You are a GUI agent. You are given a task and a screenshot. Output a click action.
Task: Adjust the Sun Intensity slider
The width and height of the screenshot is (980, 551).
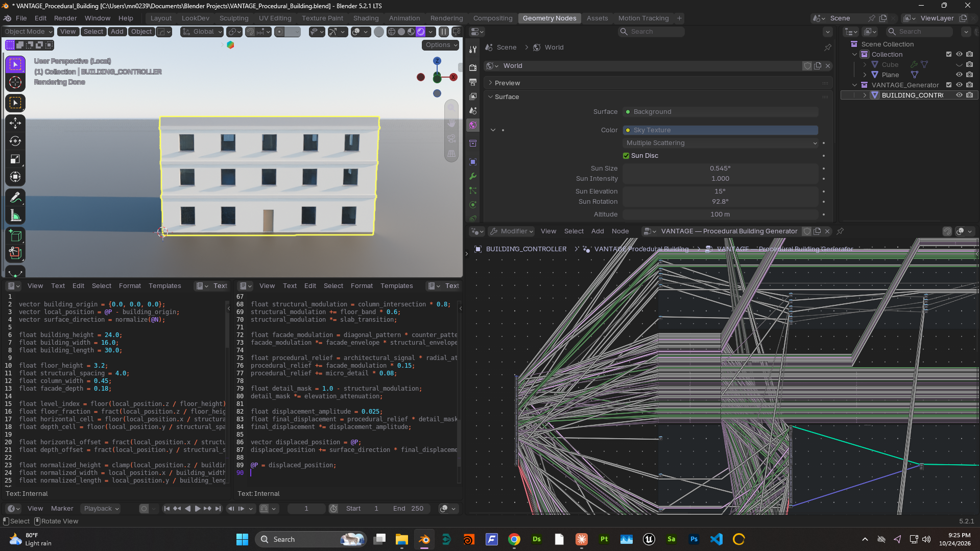click(x=721, y=179)
